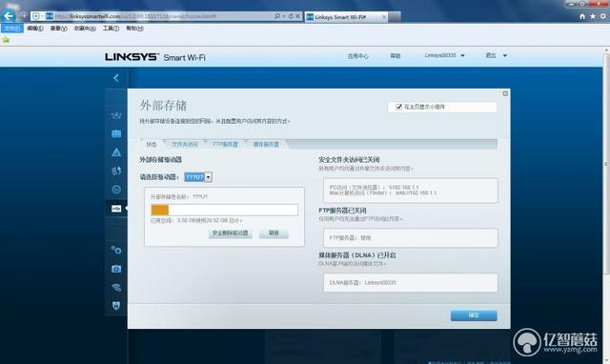Click the favorites bar star icon
The width and height of the screenshot is (610, 364).
pyautogui.click(x=6, y=40)
